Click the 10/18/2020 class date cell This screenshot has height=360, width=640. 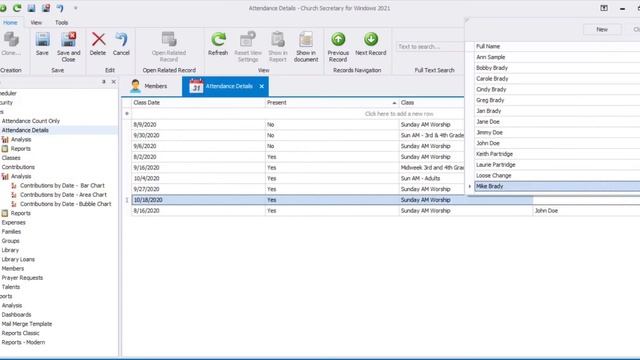coord(198,200)
